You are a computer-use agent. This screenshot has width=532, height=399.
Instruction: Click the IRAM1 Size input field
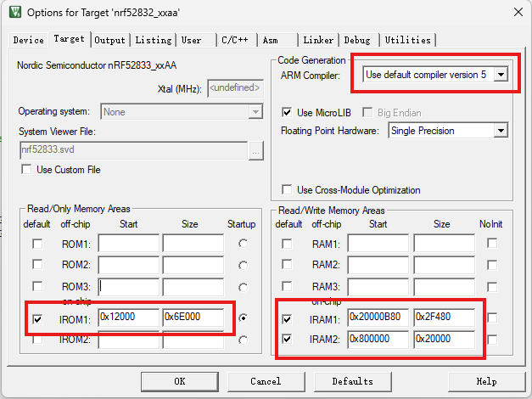(x=444, y=318)
